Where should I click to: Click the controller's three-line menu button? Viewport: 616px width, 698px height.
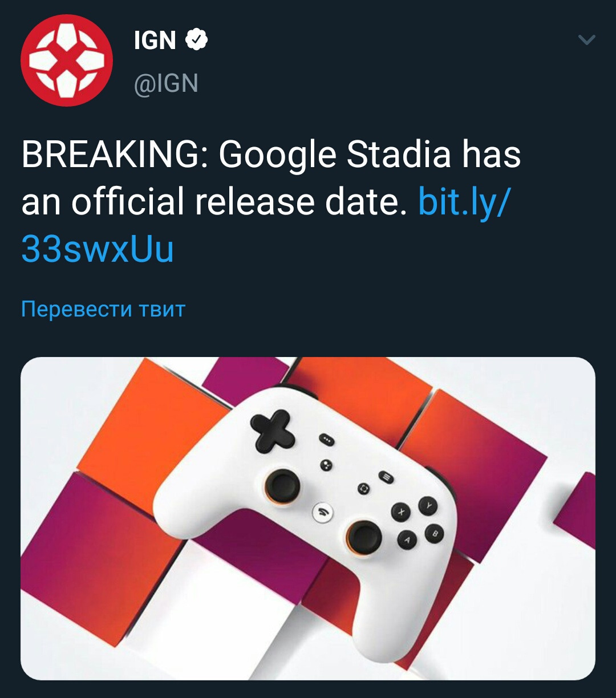(x=386, y=476)
